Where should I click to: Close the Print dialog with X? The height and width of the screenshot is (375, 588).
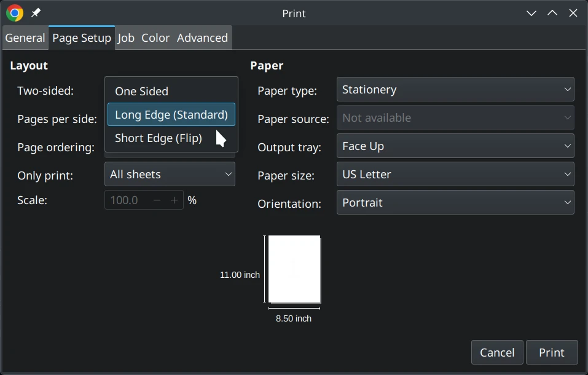coord(573,13)
